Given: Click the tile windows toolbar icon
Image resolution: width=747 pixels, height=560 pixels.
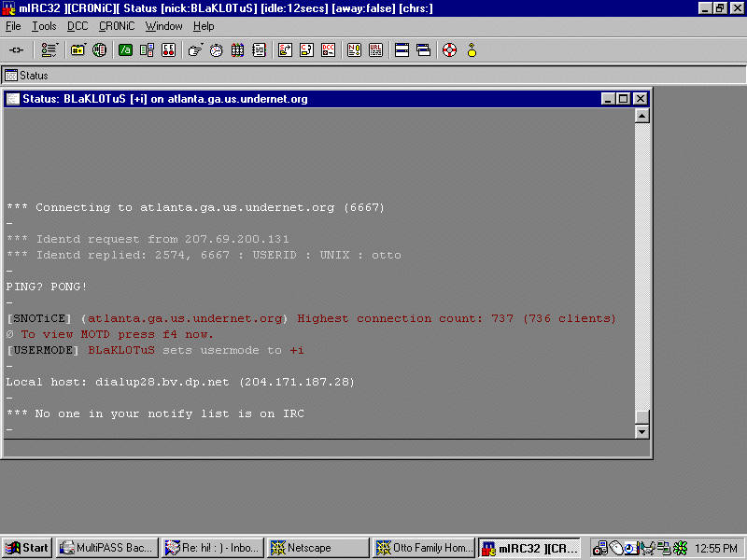Looking at the screenshot, I should (x=402, y=50).
